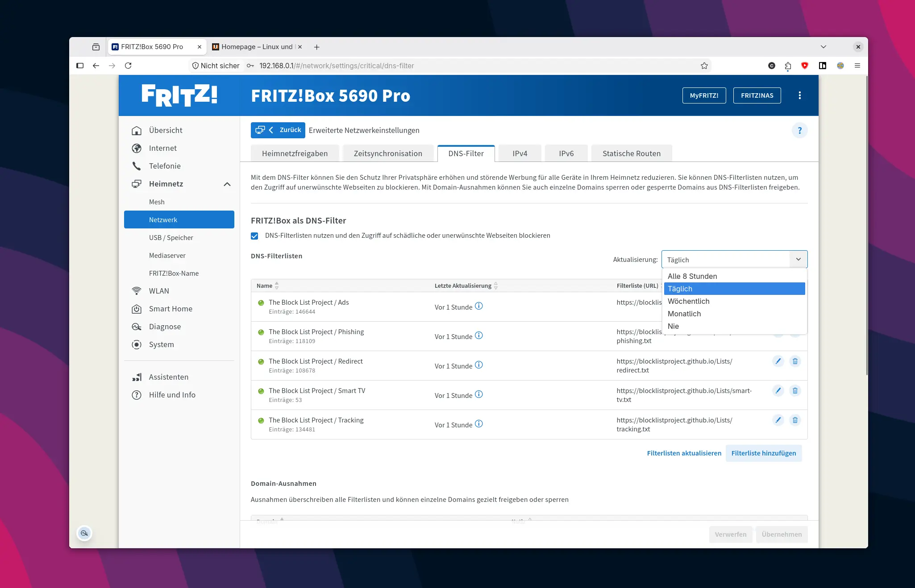Open a new browser tab

pyautogui.click(x=316, y=47)
